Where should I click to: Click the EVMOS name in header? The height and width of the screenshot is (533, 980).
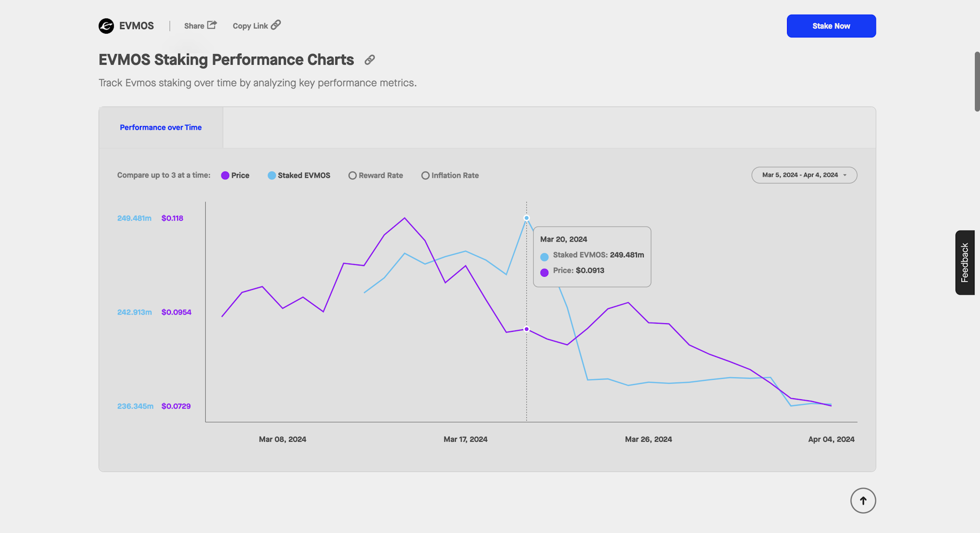pos(136,26)
